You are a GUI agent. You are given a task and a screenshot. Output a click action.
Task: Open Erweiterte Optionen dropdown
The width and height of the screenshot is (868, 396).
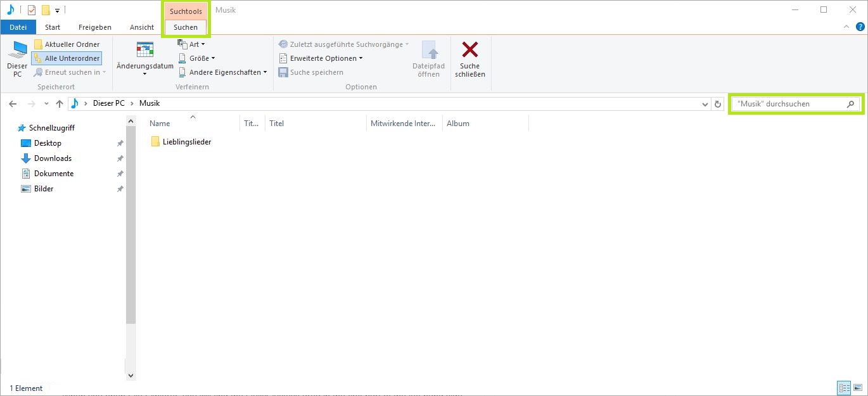pyautogui.click(x=321, y=58)
